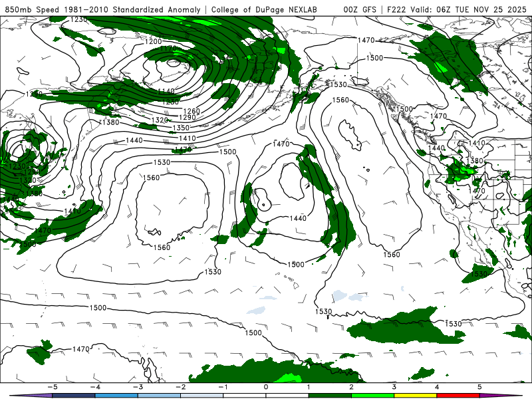This screenshot has width=532, height=399.
Task: Click 'F222 Valid: 06Z TUE NOV 25 2025'
Action: pos(457,9)
